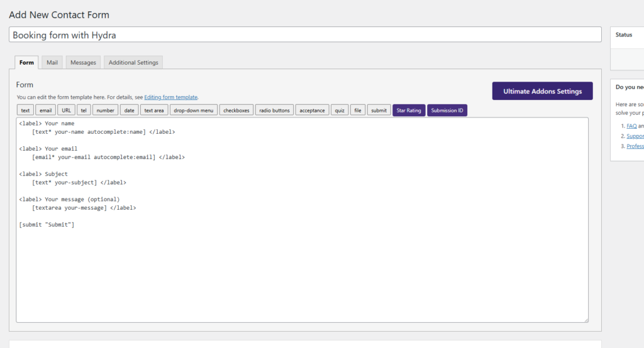
Task: Insert a submit tag
Action: [x=379, y=111]
